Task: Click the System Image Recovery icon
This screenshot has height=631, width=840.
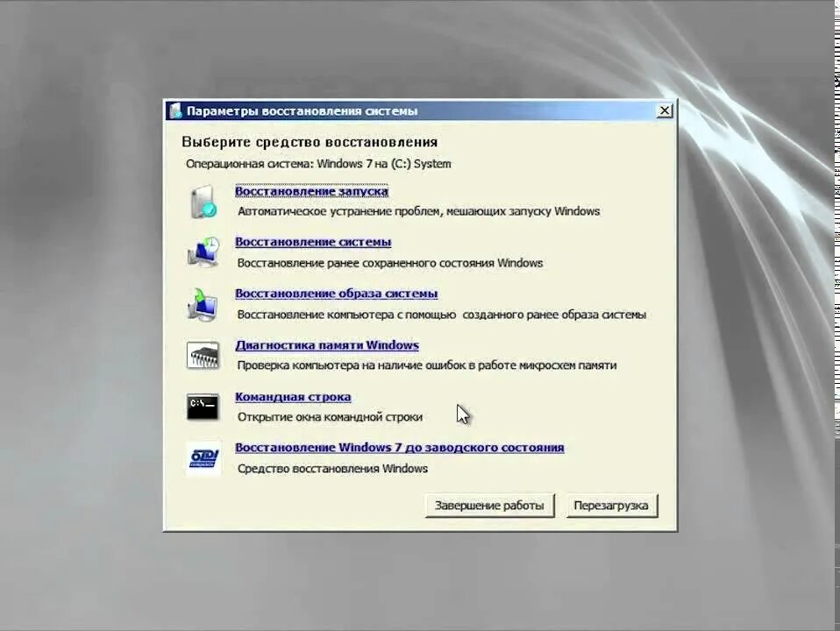Action: point(203,304)
